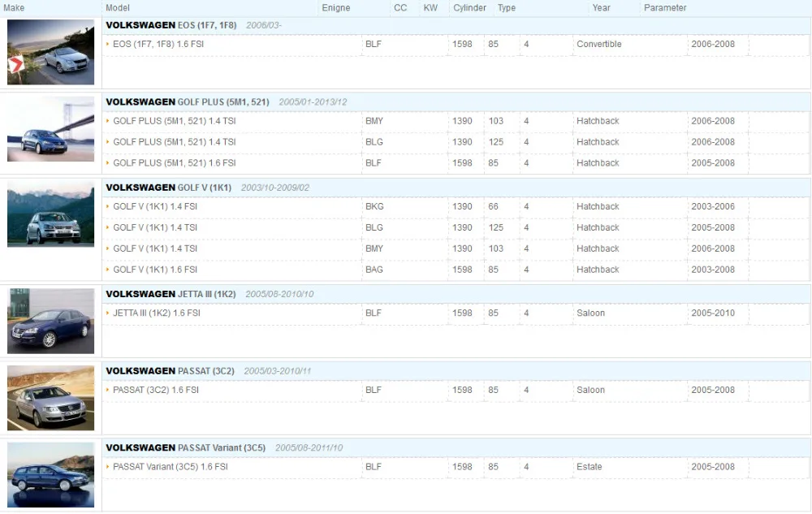Click the GOLF V 1.4 TSI row with BMY engine
Viewport: 812px width, 514px height.
(456, 249)
